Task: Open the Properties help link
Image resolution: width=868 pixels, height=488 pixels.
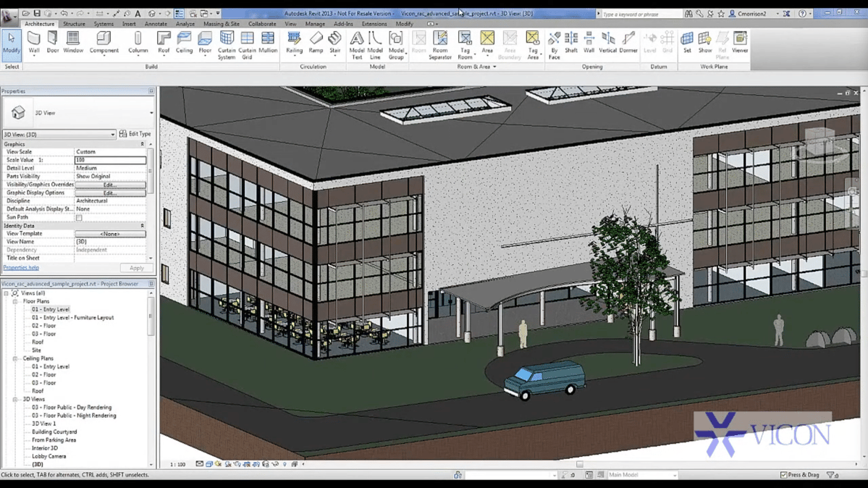Action: (x=21, y=267)
